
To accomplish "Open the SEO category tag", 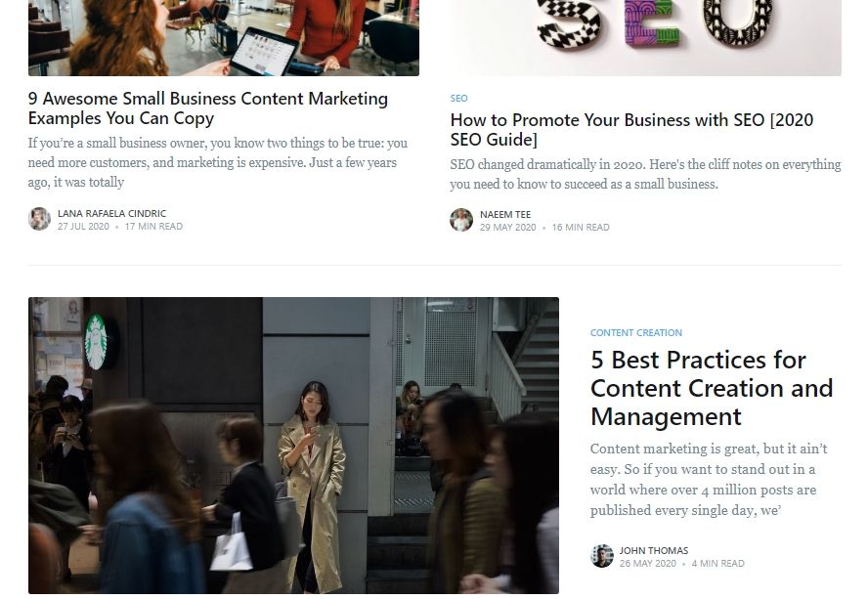I will 458,99.
